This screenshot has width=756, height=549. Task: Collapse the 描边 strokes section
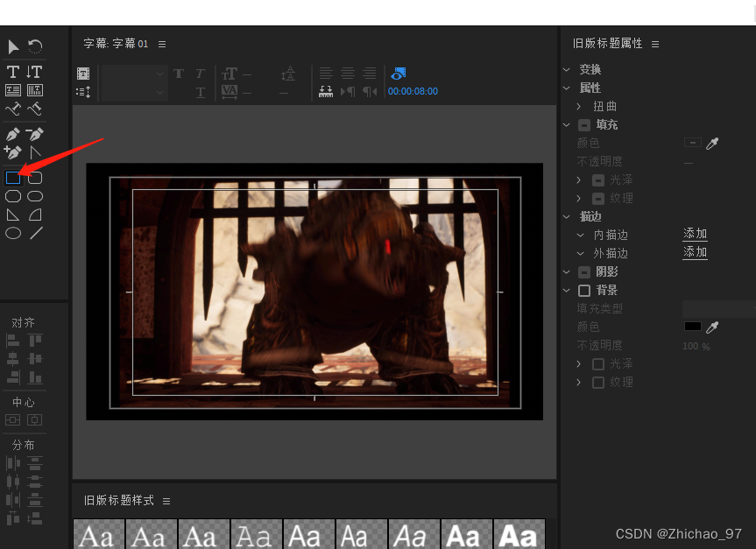(x=567, y=217)
